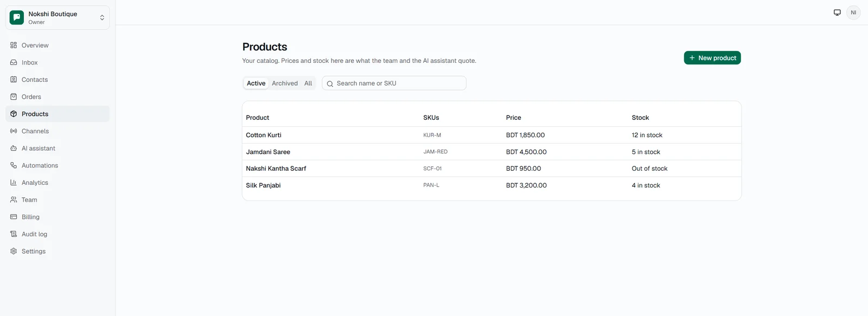Click the Automations icon in sidebar

click(14, 165)
